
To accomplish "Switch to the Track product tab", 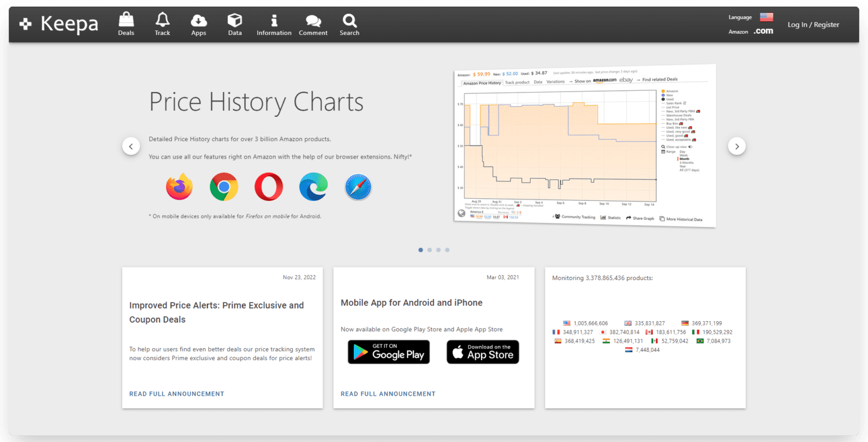I will pos(517,82).
